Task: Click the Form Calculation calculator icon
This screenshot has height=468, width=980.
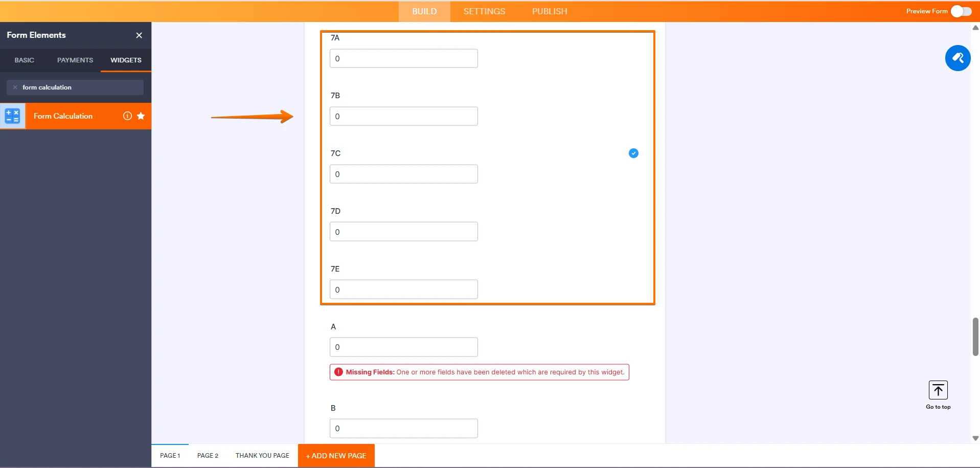Action: pyautogui.click(x=12, y=116)
